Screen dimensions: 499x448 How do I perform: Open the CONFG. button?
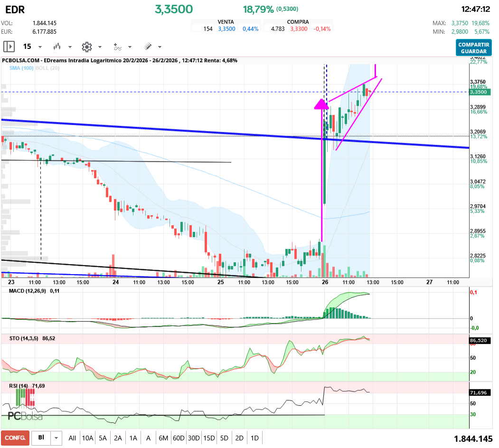tap(15, 438)
